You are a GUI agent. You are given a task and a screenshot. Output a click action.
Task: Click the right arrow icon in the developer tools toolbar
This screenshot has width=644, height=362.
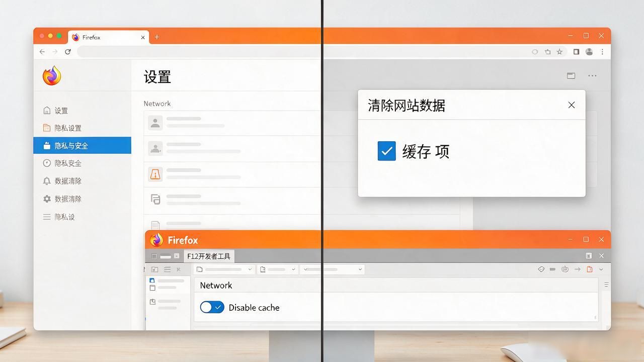577,269
